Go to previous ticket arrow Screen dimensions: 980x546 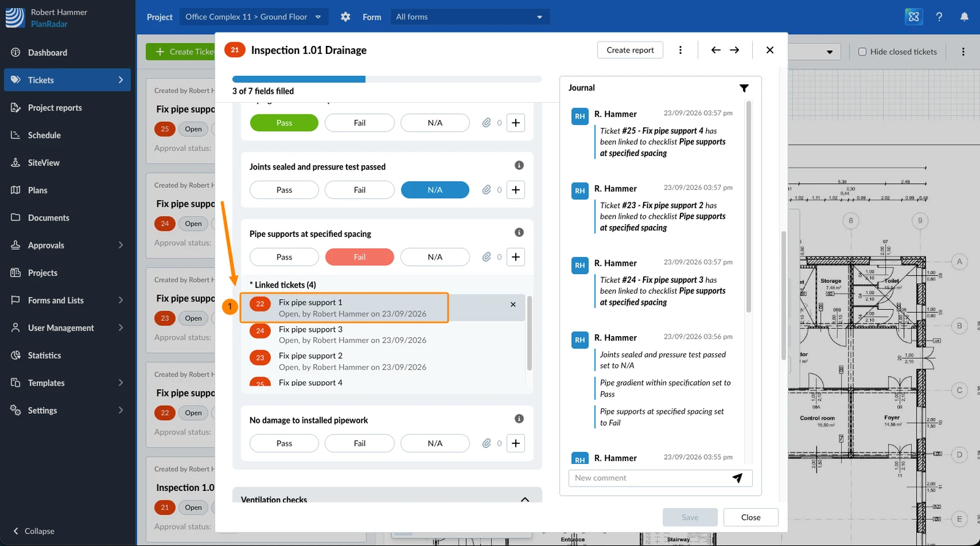coord(715,50)
